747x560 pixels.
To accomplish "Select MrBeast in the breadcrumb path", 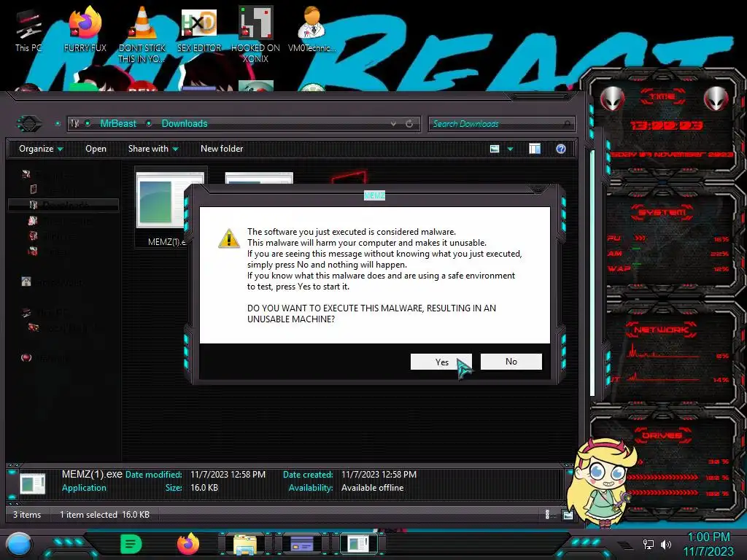I will tap(118, 124).
